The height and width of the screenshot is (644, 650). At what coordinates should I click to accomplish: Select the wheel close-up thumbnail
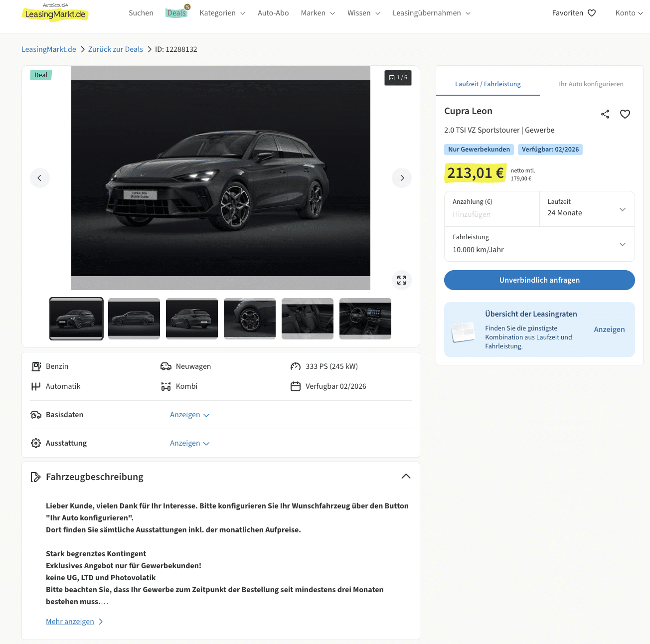tap(250, 319)
